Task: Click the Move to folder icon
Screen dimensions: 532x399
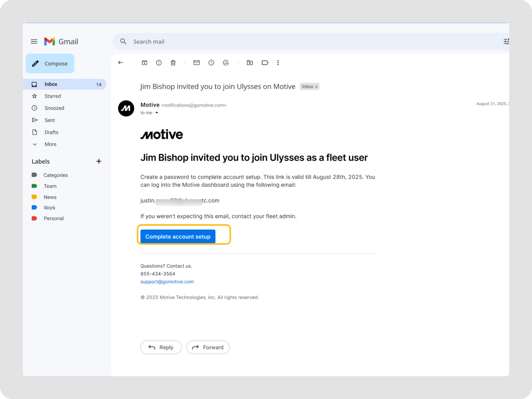Action: click(x=250, y=63)
